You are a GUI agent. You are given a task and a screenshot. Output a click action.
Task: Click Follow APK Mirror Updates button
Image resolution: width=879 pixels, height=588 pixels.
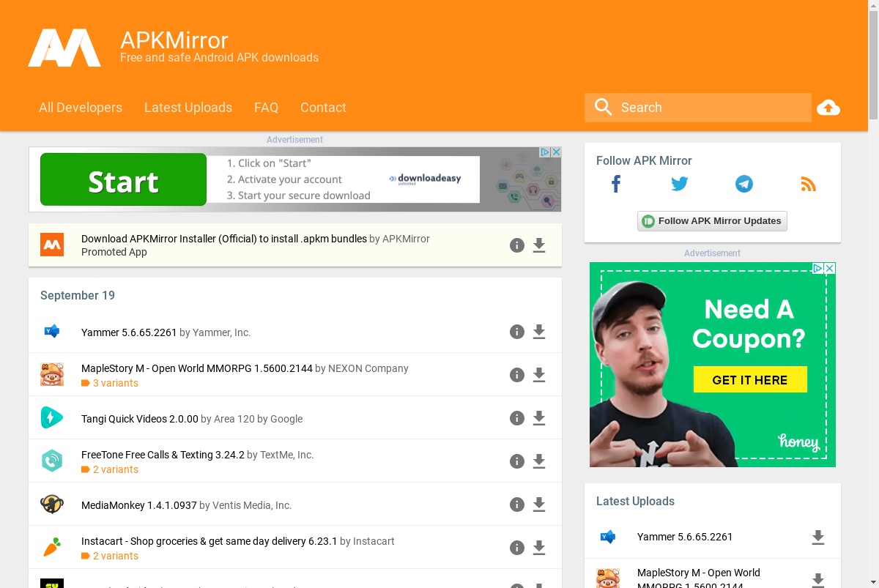(x=712, y=221)
